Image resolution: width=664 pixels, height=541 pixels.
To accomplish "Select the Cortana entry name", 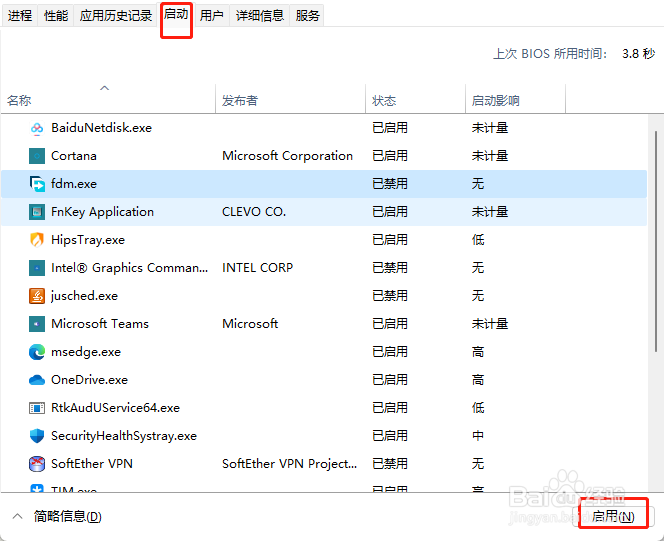I will [x=74, y=156].
